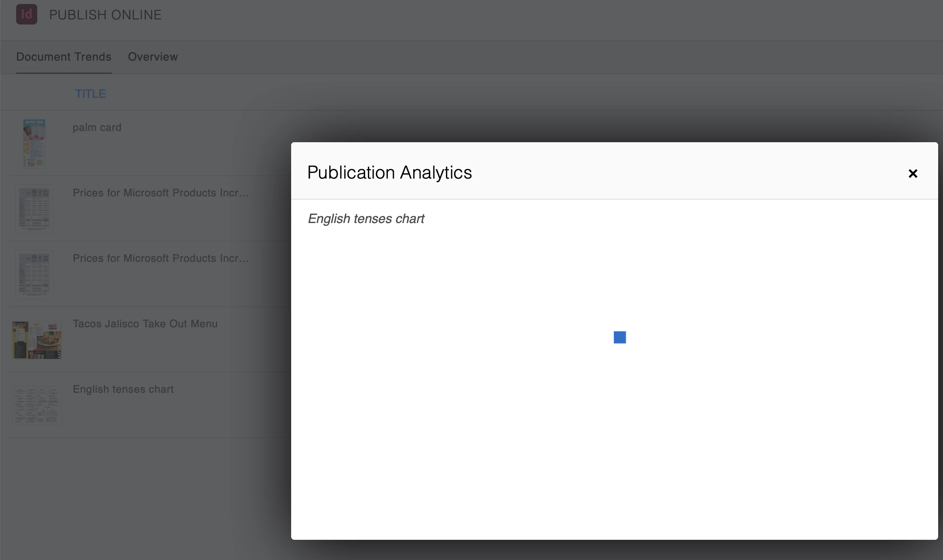Sort by the TITLE column header
This screenshot has height=560, width=943.
click(x=91, y=94)
